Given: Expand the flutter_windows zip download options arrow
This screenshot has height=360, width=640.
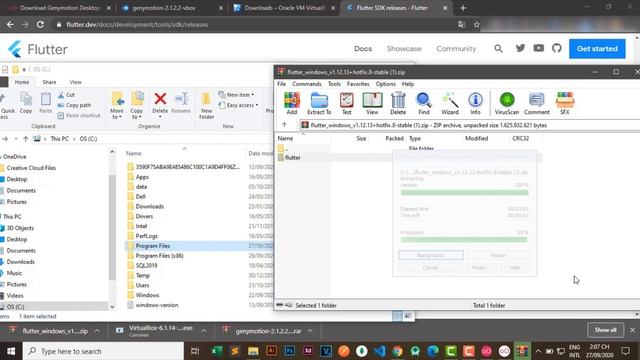Looking at the screenshot, I should [x=97, y=331].
